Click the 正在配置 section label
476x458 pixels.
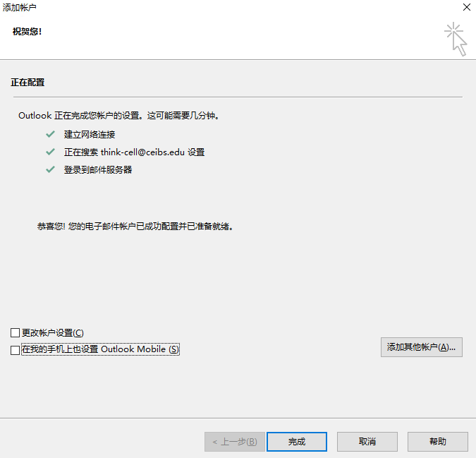pyautogui.click(x=28, y=83)
